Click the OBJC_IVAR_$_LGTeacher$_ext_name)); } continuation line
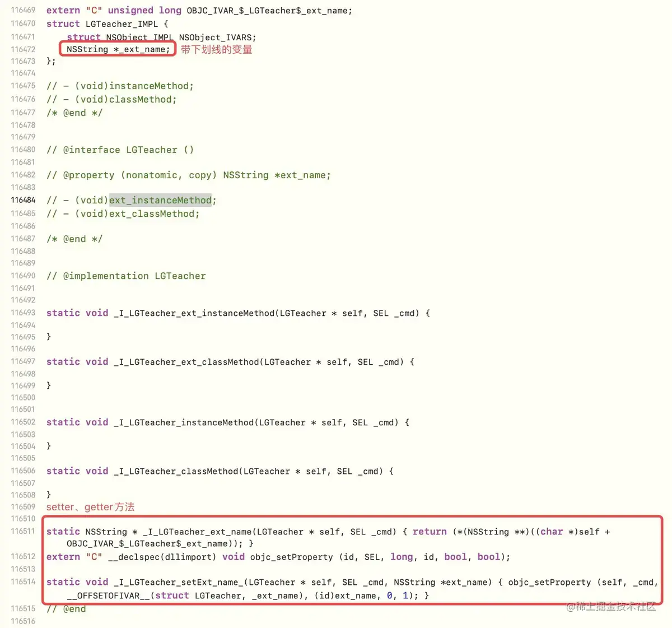The image size is (672, 628). [x=160, y=543]
